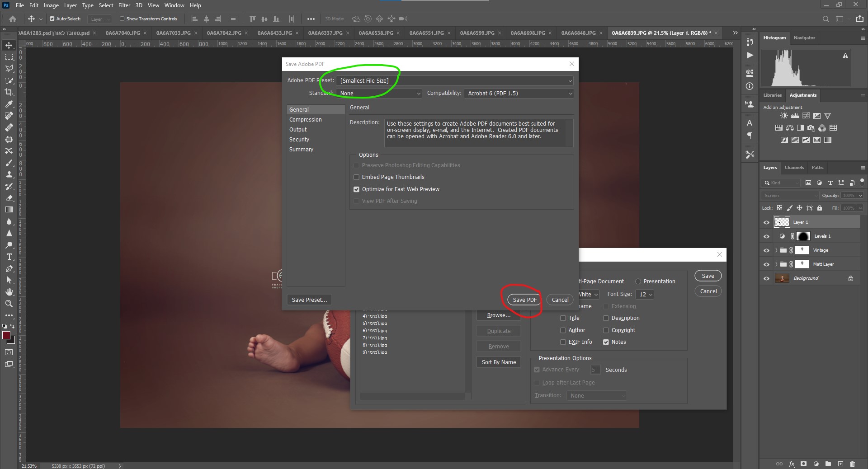Image resolution: width=868 pixels, height=469 pixels.
Task: Select the Horizontal Type tool
Action: (x=9, y=257)
